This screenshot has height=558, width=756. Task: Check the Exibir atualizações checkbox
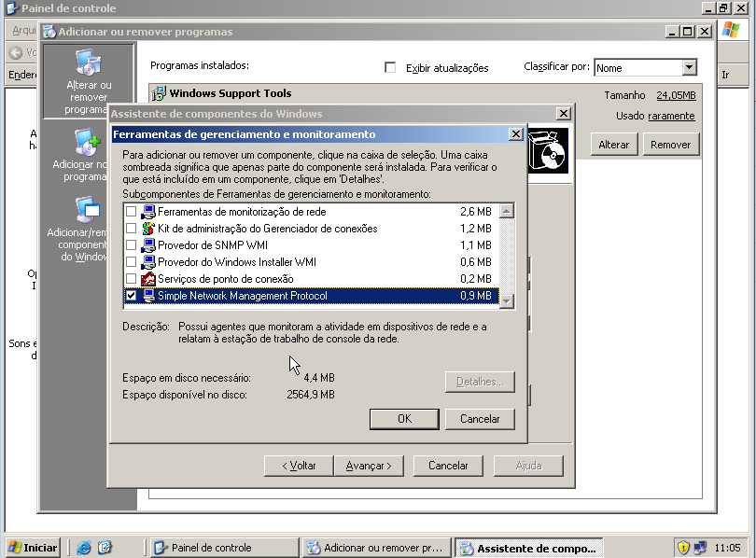pyautogui.click(x=390, y=67)
